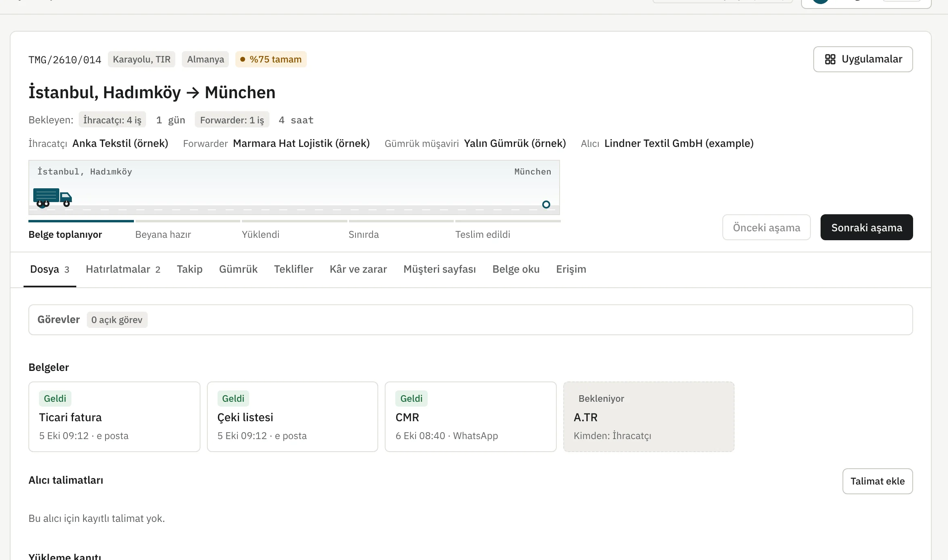Click the 0 açık görev badge
The height and width of the screenshot is (560, 948).
click(117, 320)
